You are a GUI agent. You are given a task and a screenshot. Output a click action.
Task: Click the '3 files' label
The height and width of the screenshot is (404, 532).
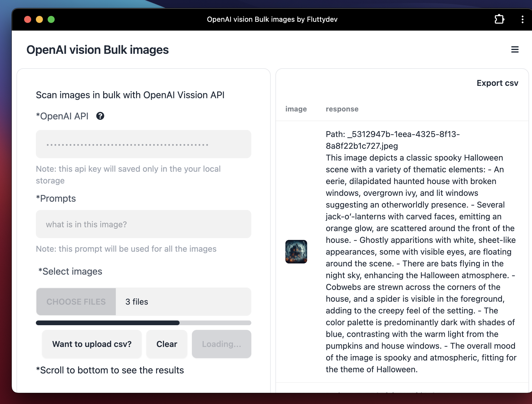(x=137, y=302)
